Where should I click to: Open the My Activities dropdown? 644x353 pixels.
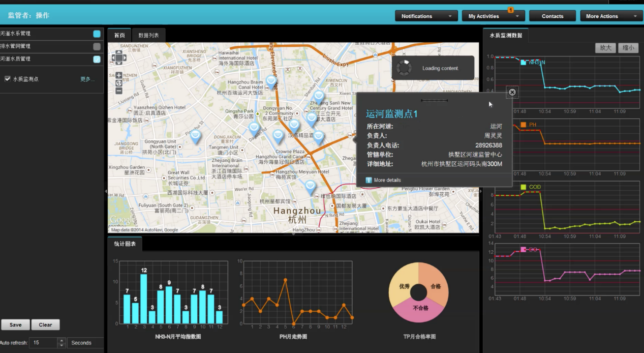click(493, 16)
